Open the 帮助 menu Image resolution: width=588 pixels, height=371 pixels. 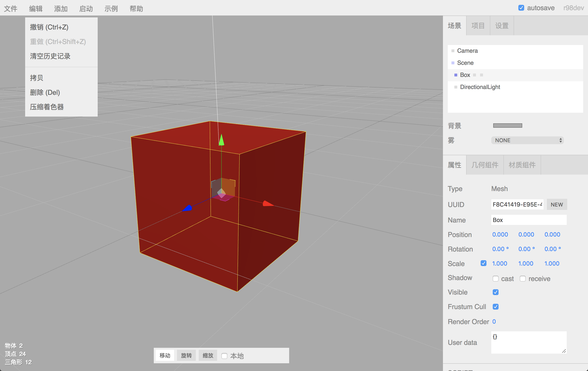(x=136, y=8)
